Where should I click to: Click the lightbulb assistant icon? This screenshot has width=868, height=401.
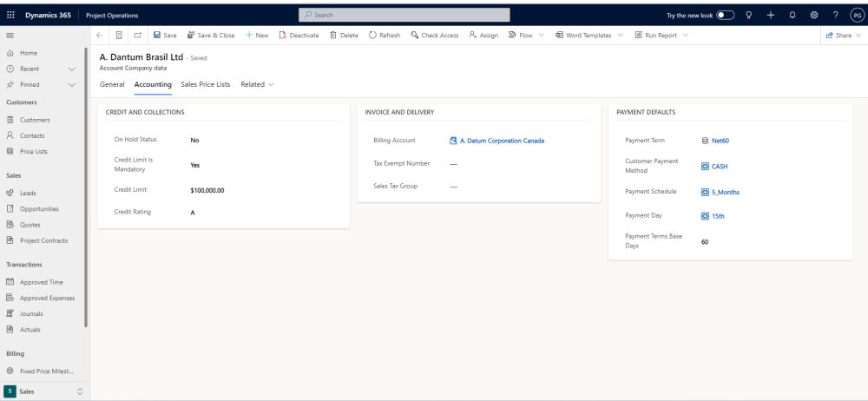click(x=749, y=16)
